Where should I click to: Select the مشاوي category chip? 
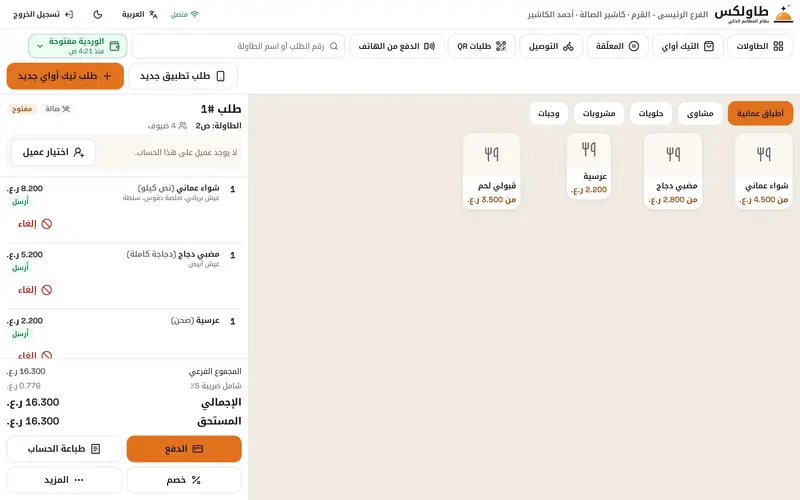click(x=700, y=113)
